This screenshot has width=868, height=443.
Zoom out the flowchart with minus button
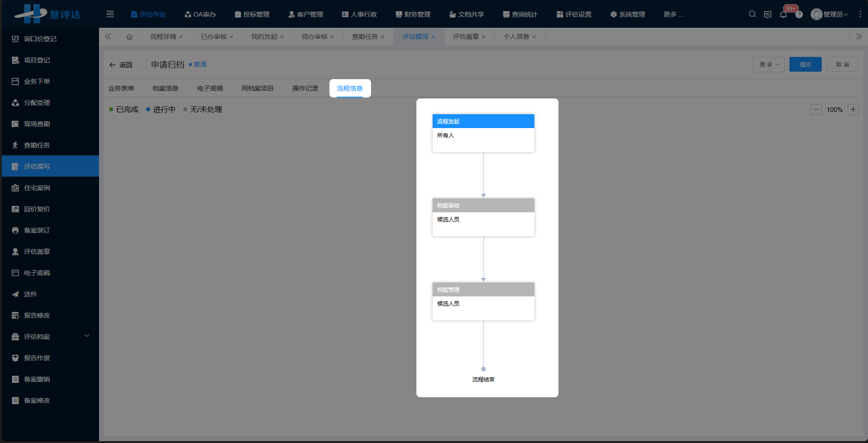tap(816, 110)
